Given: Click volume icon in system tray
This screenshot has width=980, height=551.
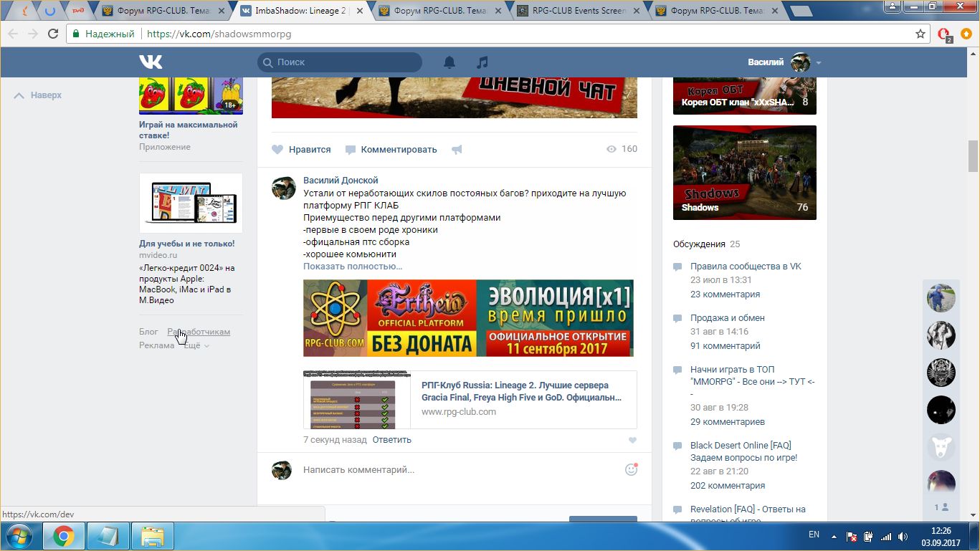Looking at the screenshot, I should pyautogui.click(x=905, y=536).
